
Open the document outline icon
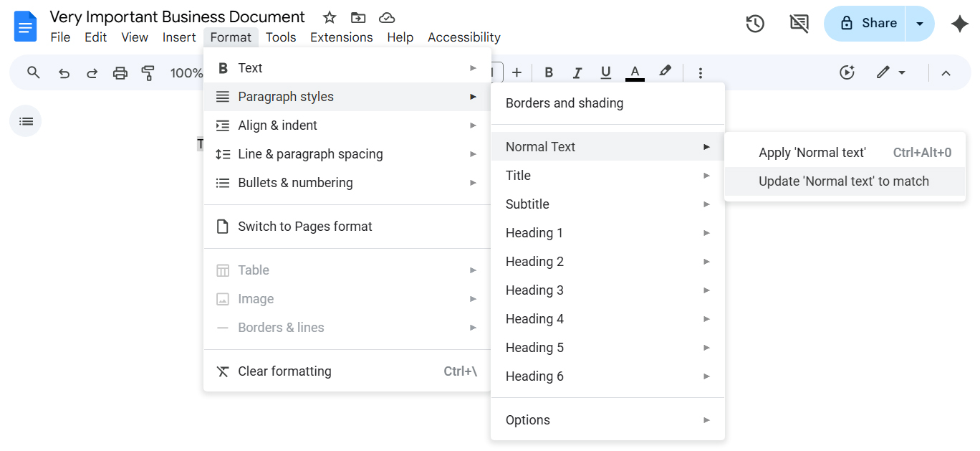(26, 121)
